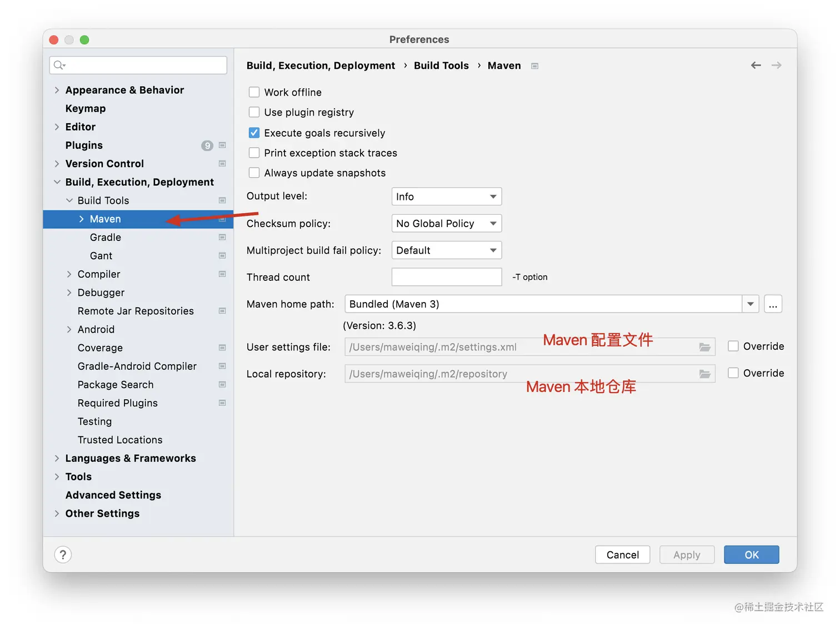Click the project settings icon on Version Control row

(222, 164)
